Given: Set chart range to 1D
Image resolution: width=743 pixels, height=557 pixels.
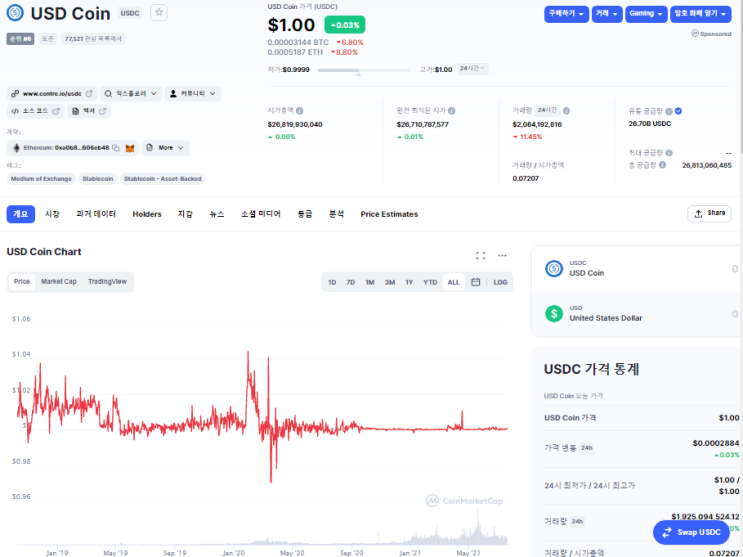Looking at the screenshot, I should (x=332, y=282).
